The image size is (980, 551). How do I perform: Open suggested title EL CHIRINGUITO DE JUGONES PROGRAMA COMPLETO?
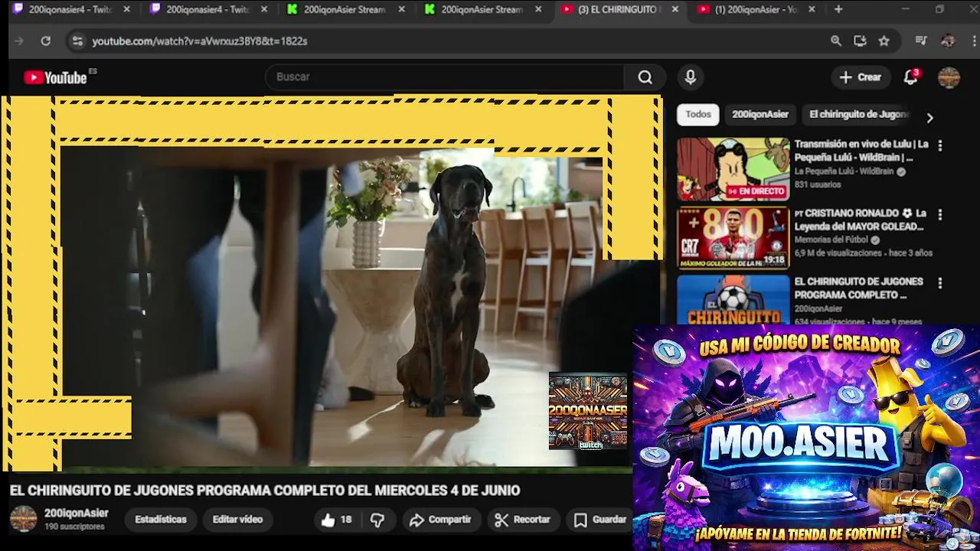[x=858, y=289]
